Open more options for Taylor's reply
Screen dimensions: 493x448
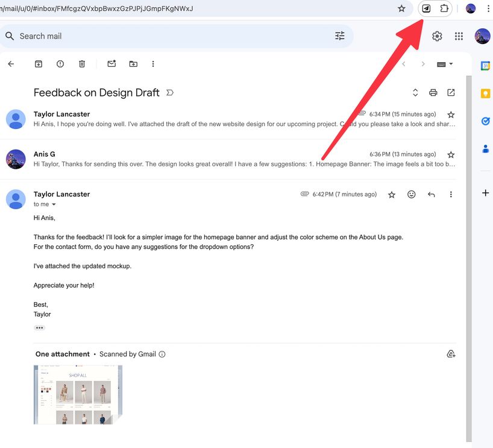[x=451, y=194]
